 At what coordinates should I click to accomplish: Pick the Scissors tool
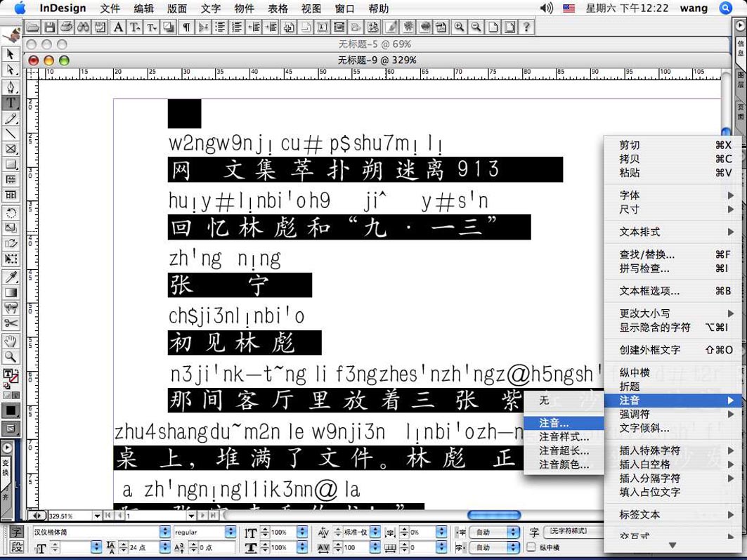pyautogui.click(x=11, y=323)
